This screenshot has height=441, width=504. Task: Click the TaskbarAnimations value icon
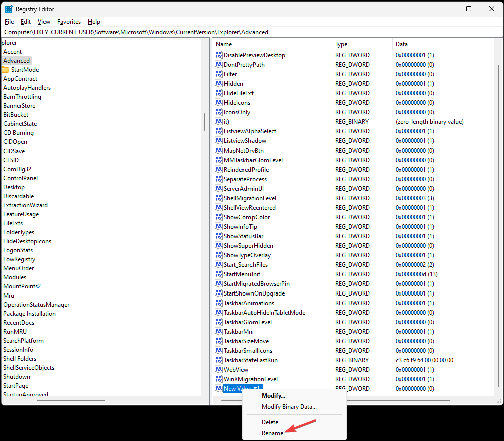click(x=219, y=303)
